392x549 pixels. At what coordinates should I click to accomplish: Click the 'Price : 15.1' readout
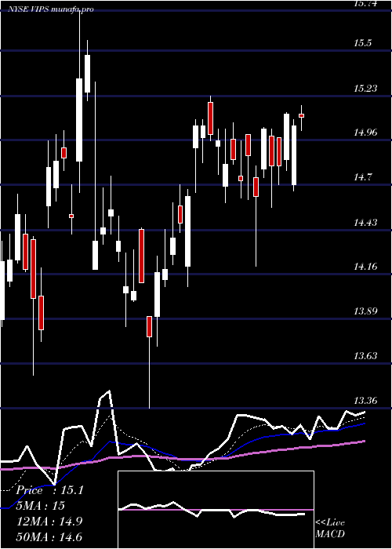tap(49, 490)
